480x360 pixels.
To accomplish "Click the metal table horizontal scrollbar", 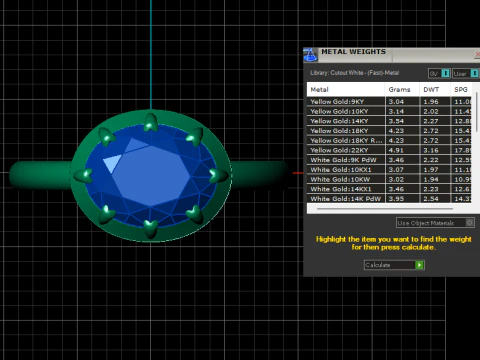I will (385, 209).
